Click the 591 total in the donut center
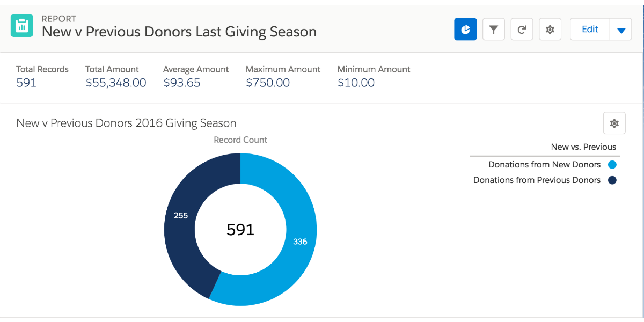The height and width of the screenshot is (322, 644). click(x=240, y=230)
